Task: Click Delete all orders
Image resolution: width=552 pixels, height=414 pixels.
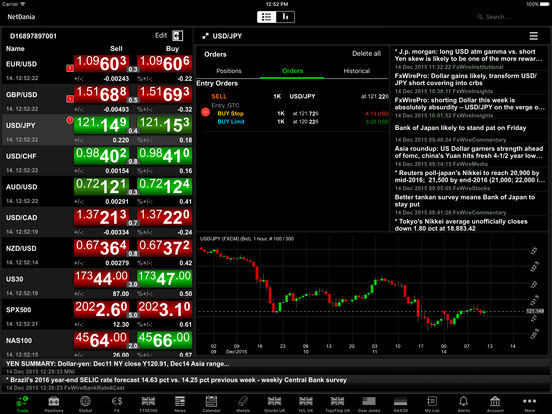Action: pos(366,54)
